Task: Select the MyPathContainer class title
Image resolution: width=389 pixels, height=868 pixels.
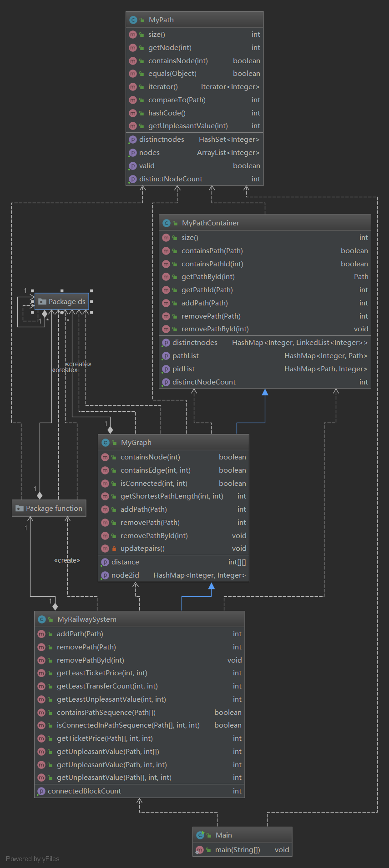Action: (211, 223)
